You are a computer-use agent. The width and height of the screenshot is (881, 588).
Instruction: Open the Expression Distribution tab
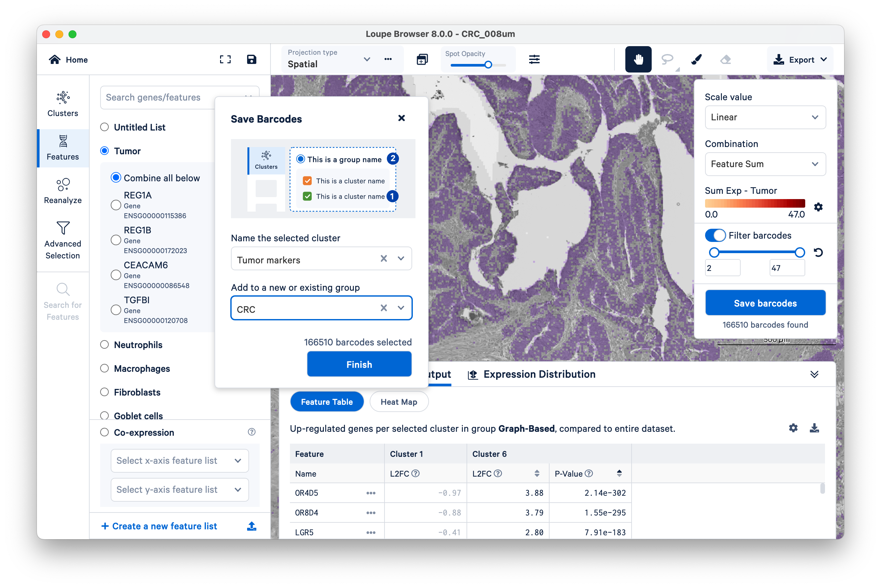[x=532, y=374]
